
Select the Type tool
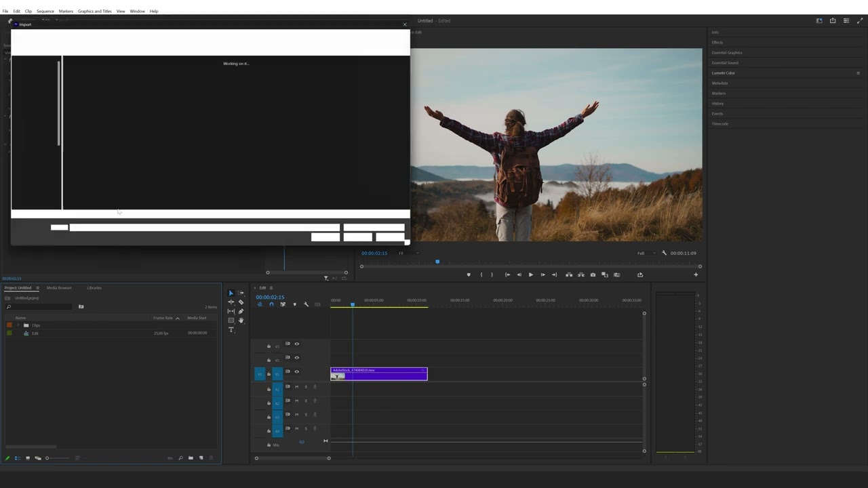(231, 329)
